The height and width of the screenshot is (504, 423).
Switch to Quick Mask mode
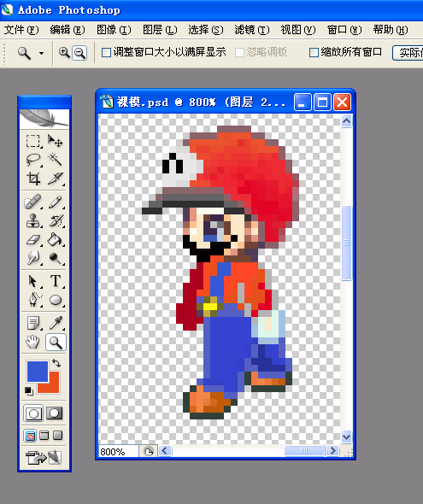pyautogui.click(x=55, y=413)
